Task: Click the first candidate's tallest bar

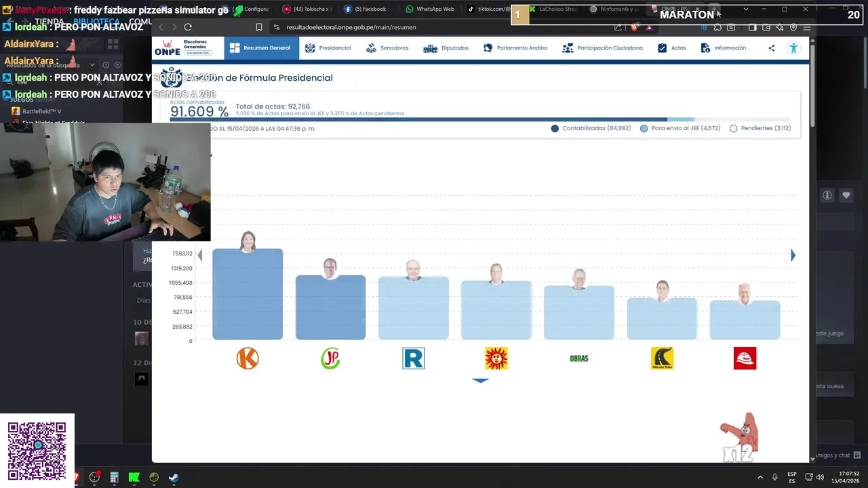Action: coord(248,294)
